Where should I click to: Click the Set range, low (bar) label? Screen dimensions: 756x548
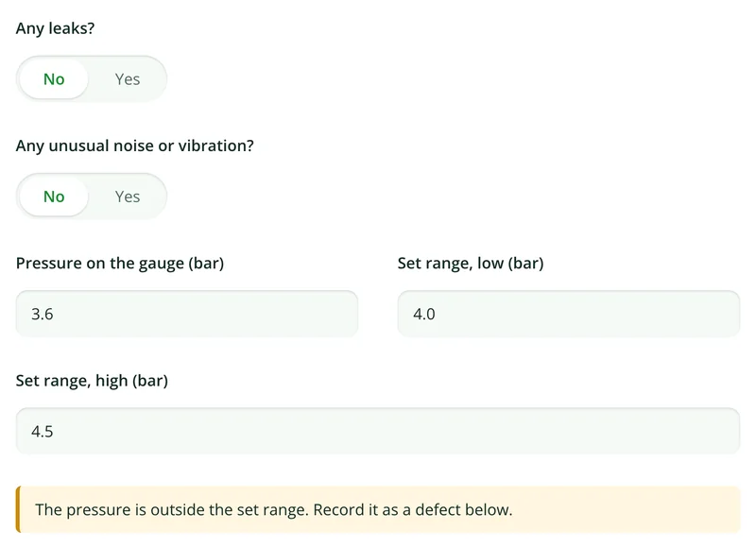(x=471, y=264)
